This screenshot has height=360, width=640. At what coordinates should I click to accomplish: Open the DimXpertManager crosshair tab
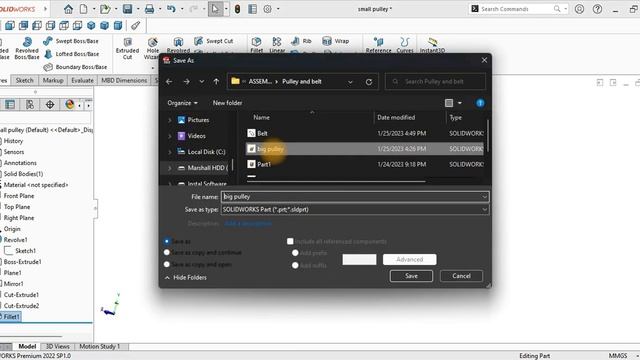click(x=50, y=104)
